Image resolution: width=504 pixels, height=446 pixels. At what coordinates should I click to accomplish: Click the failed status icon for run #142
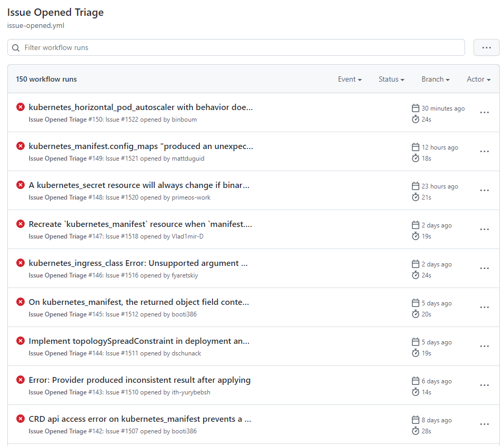click(21, 419)
